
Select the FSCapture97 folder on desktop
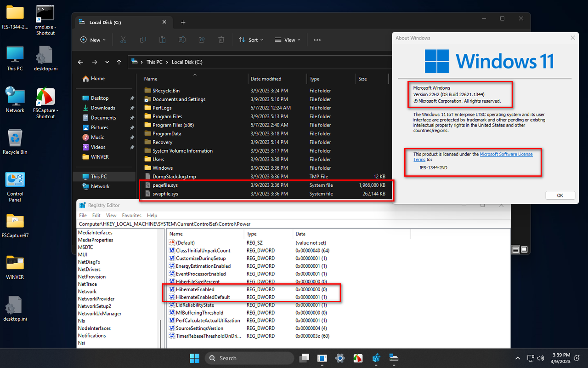point(15,226)
